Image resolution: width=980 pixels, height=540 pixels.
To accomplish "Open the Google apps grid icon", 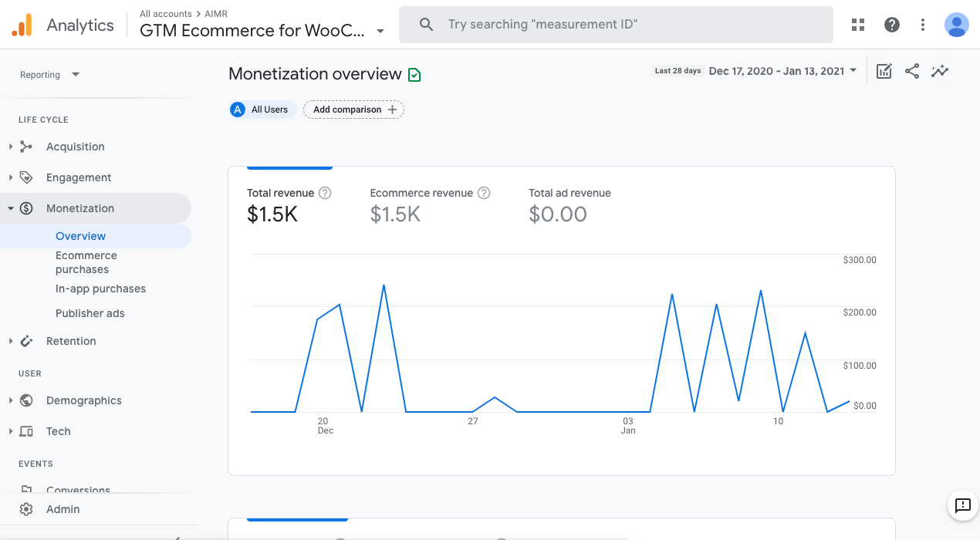I will click(x=858, y=25).
